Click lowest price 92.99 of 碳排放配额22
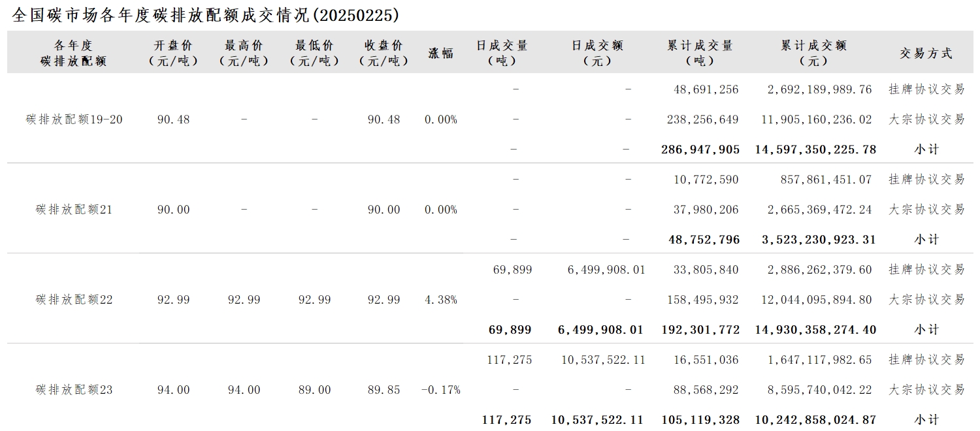 [x=315, y=300]
